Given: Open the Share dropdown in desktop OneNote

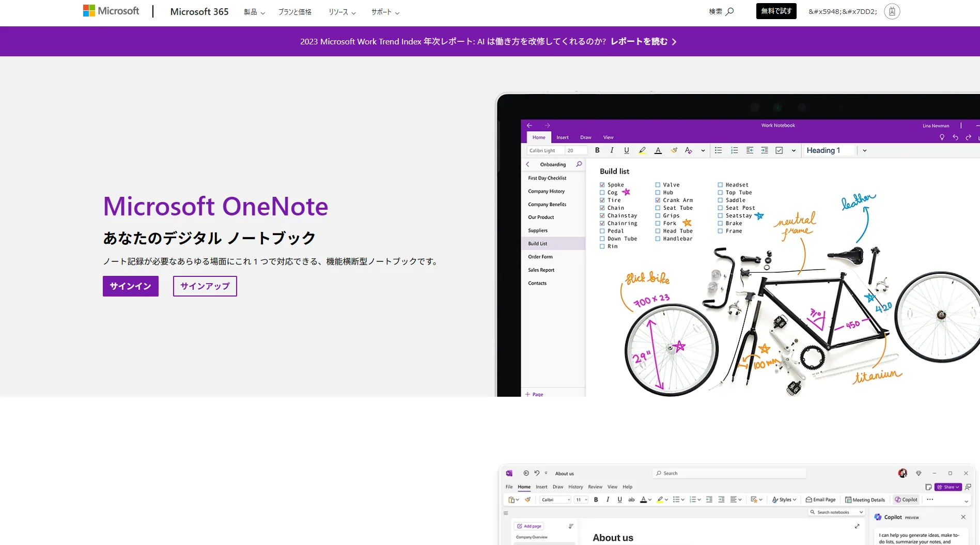Looking at the screenshot, I should click(948, 487).
